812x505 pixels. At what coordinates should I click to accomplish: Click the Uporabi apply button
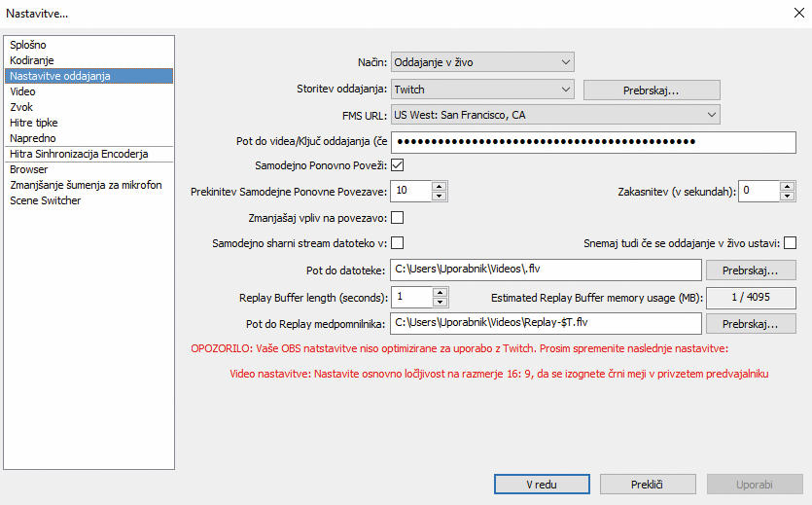tap(755, 485)
